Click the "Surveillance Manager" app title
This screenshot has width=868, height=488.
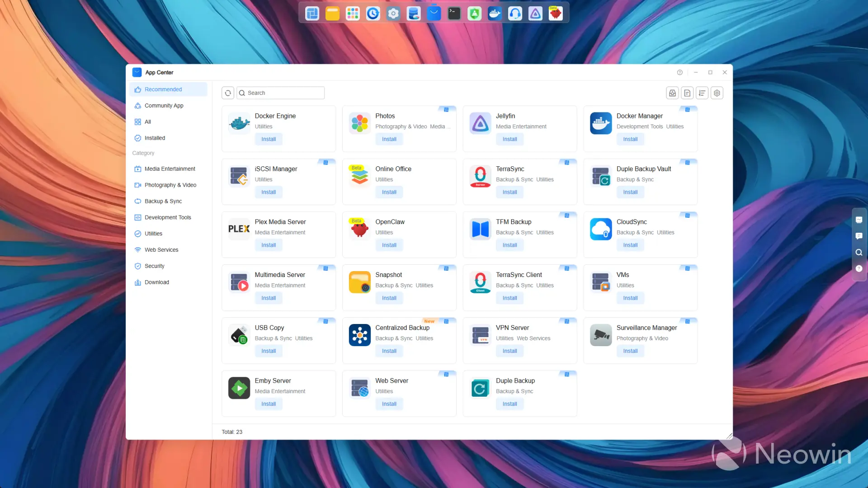(x=646, y=328)
